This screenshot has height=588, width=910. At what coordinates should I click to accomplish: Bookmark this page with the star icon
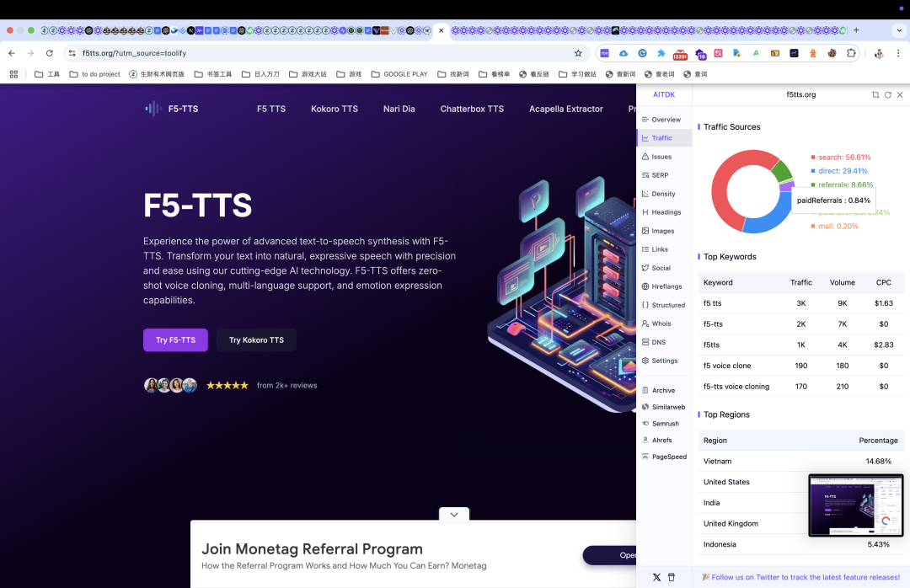(578, 53)
